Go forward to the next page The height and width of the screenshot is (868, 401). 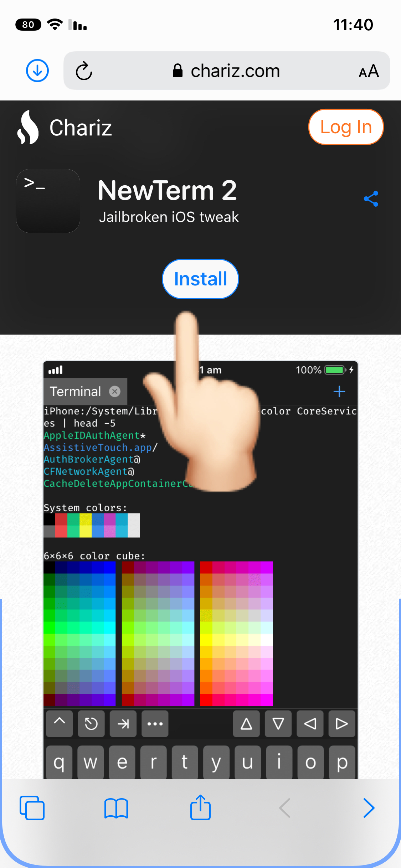369,808
